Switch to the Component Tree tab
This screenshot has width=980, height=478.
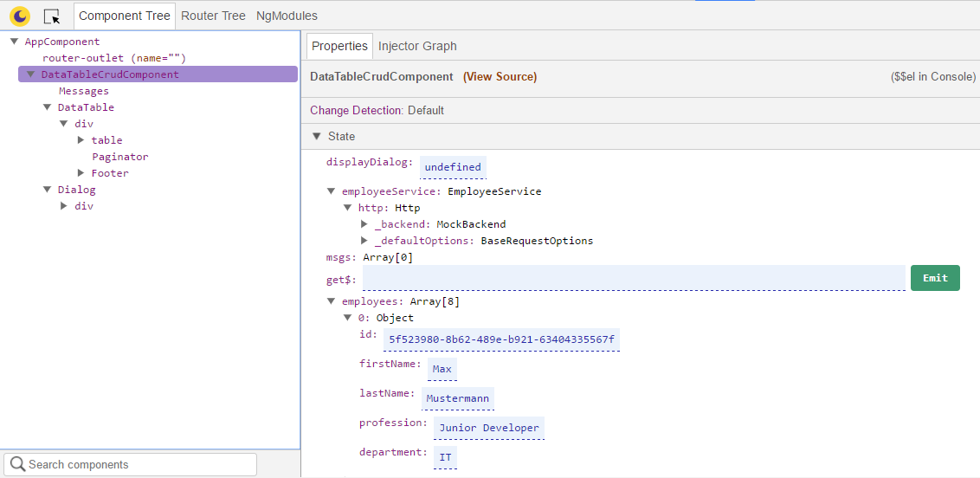click(125, 16)
